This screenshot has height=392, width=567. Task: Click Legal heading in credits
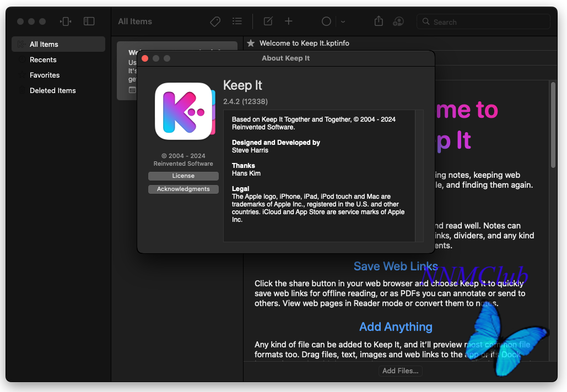click(240, 189)
